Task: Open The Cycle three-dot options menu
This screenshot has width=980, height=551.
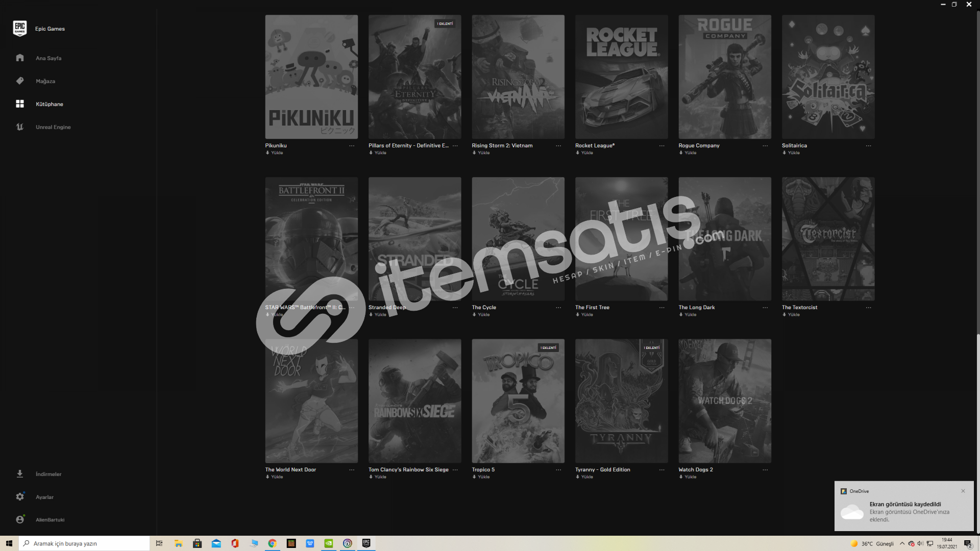Action: click(558, 308)
